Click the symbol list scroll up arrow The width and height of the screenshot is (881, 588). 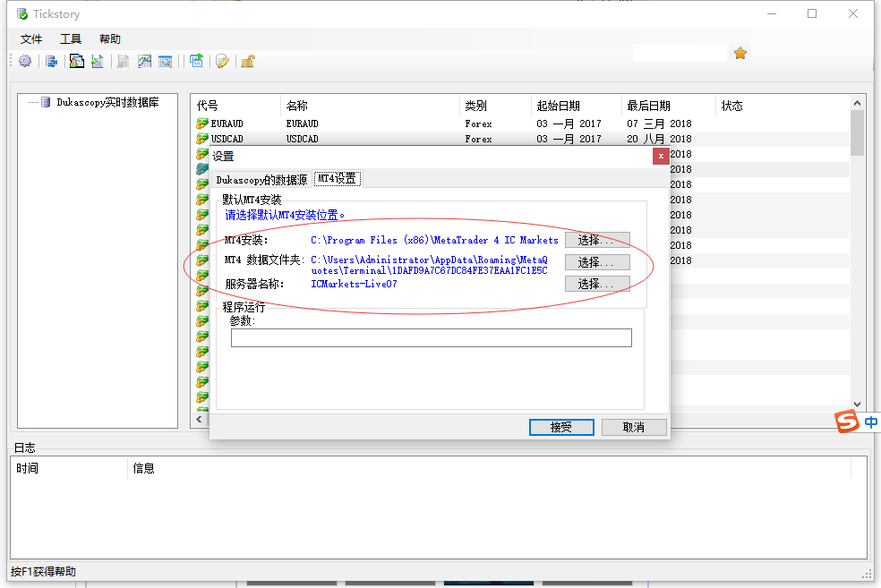[x=857, y=103]
